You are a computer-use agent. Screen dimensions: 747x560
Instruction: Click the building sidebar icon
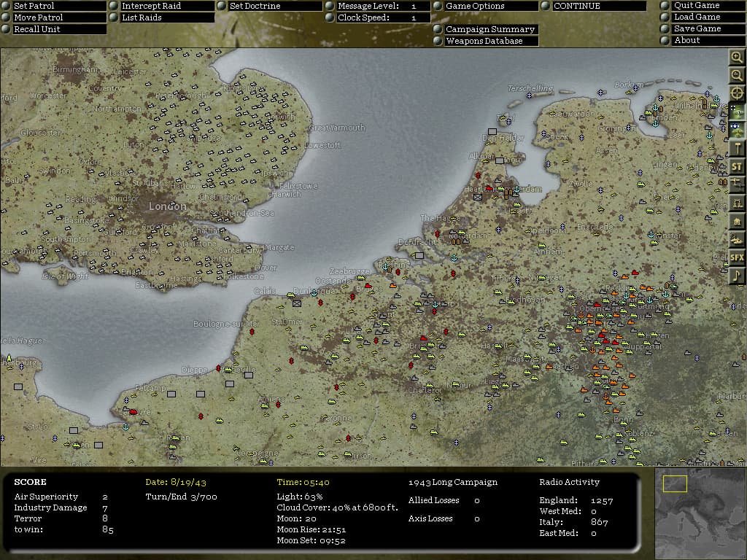click(737, 221)
